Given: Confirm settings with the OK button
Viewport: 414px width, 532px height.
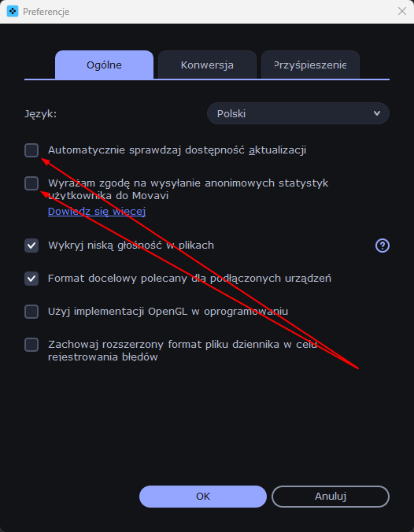Looking at the screenshot, I should [203, 497].
